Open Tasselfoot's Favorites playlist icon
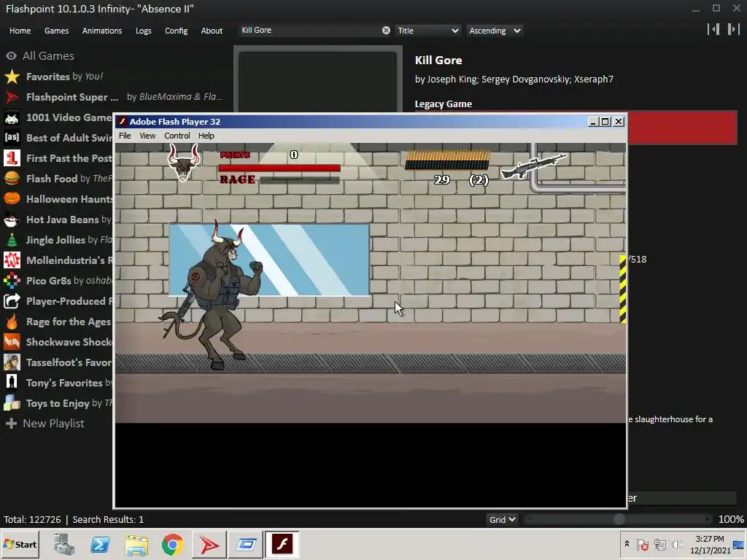747x560 pixels. (x=12, y=362)
